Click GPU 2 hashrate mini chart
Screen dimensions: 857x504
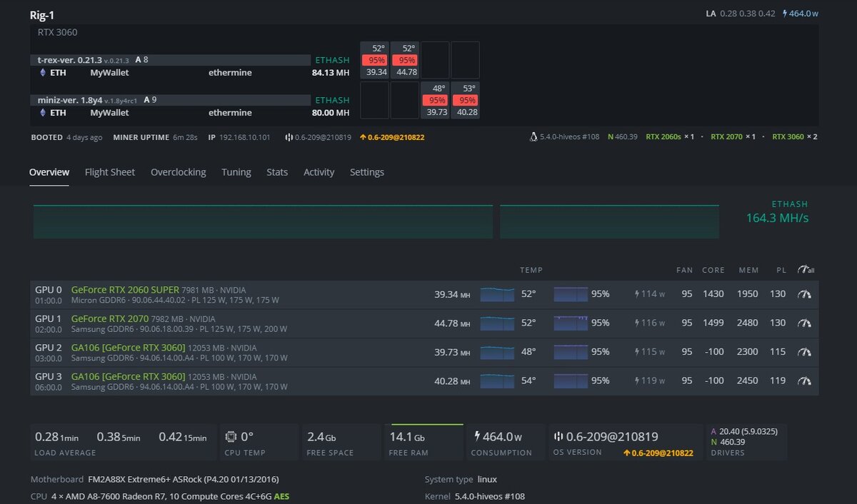(x=497, y=352)
